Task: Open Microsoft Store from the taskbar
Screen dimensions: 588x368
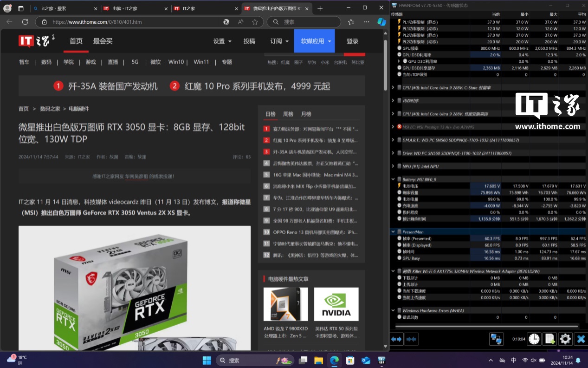Action: pyautogui.click(x=350, y=360)
